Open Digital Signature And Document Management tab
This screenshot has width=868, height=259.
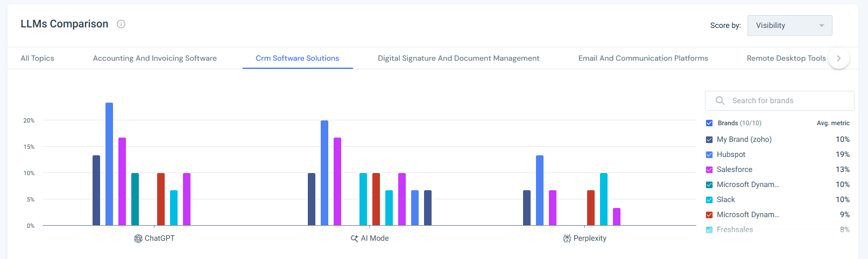[x=458, y=58]
